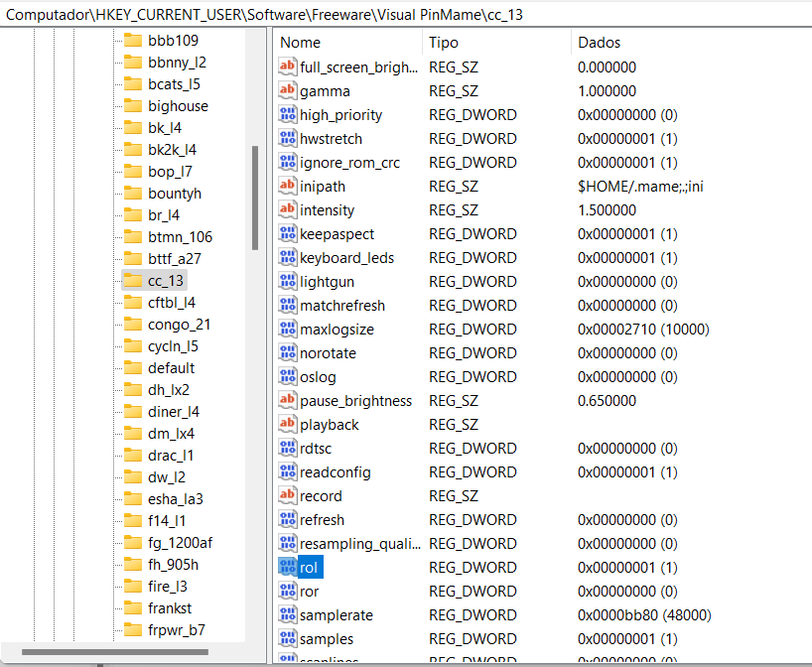
Task: Open the cftbl_l4 registry key
Action: click(172, 303)
